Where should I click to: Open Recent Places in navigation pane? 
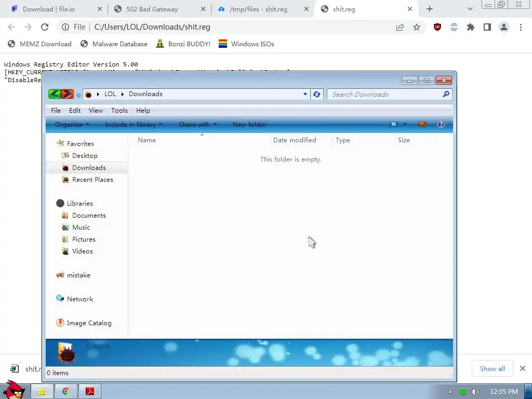pos(92,180)
